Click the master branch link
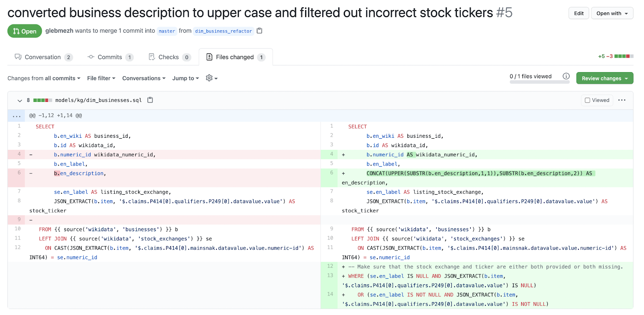 [x=167, y=31]
